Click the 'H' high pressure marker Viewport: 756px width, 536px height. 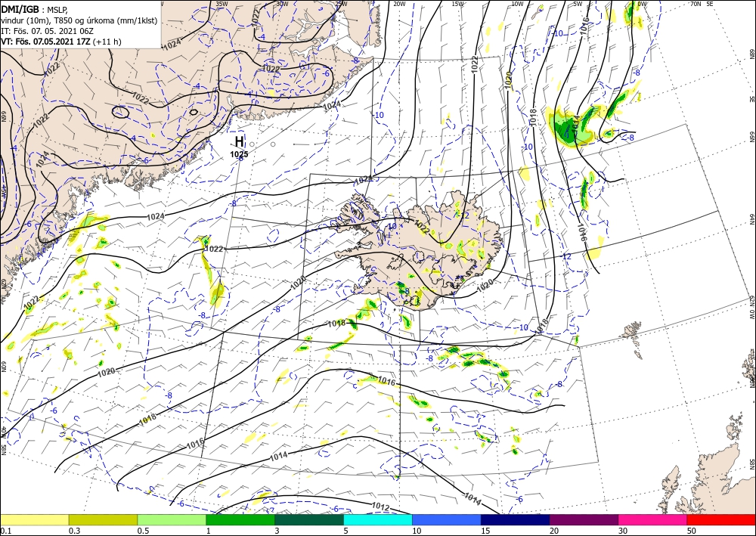pos(239,141)
